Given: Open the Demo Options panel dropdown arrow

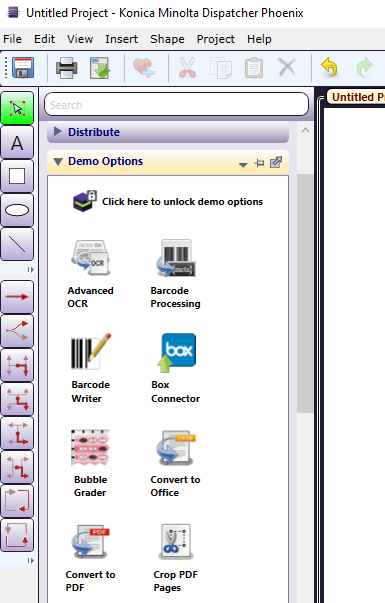Looking at the screenshot, I should [x=243, y=165].
